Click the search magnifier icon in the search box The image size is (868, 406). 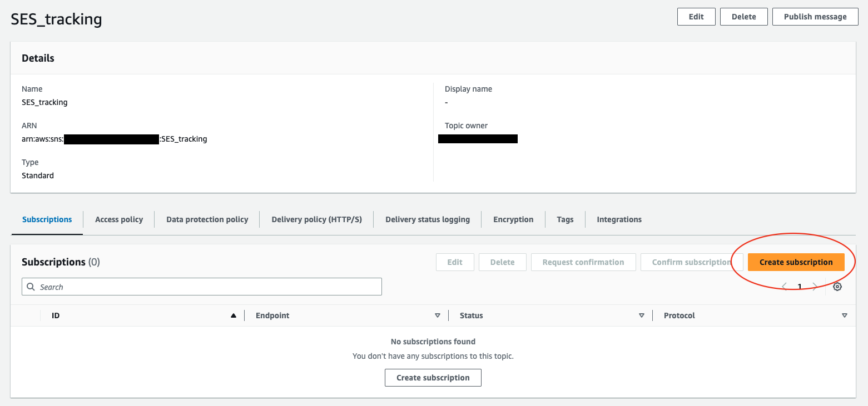(x=31, y=287)
